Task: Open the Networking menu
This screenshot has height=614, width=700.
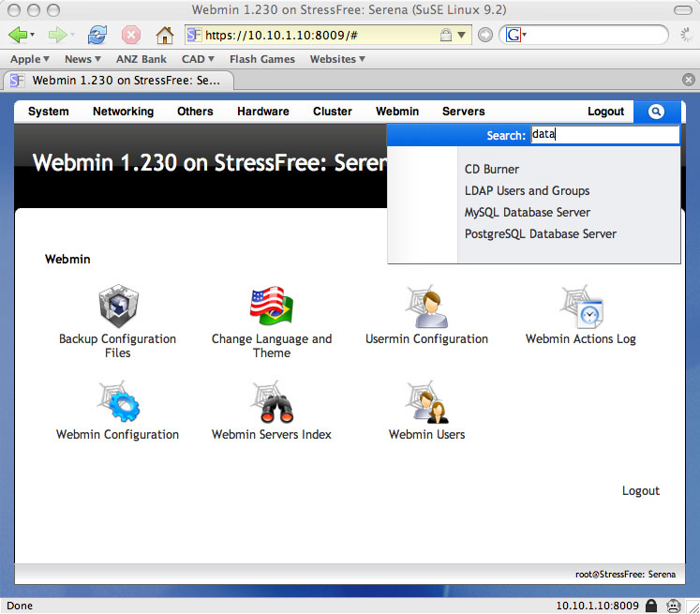Action: (123, 112)
